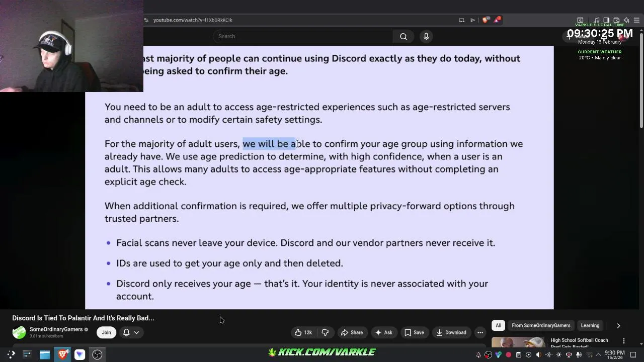The width and height of the screenshot is (644, 362).
Task: Click the send/play arrow icon in address bar
Action: click(x=472, y=20)
